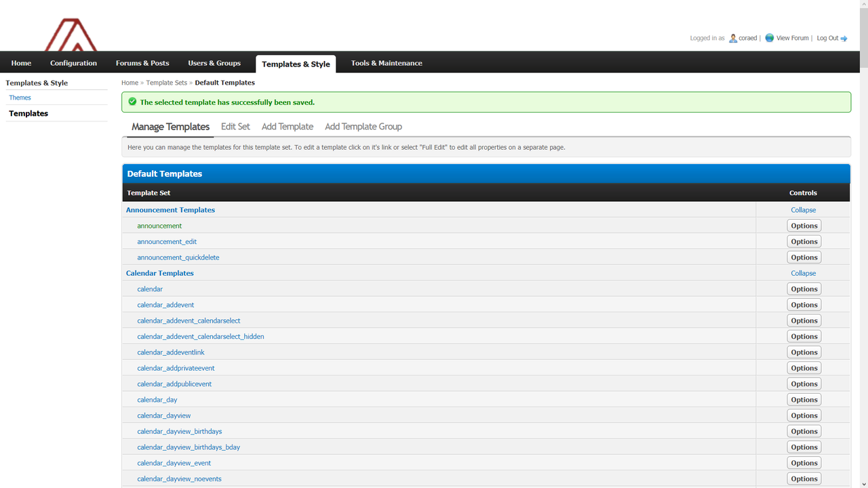Click the green success checkmark icon
The image size is (868, 488).
pos(132,102)
